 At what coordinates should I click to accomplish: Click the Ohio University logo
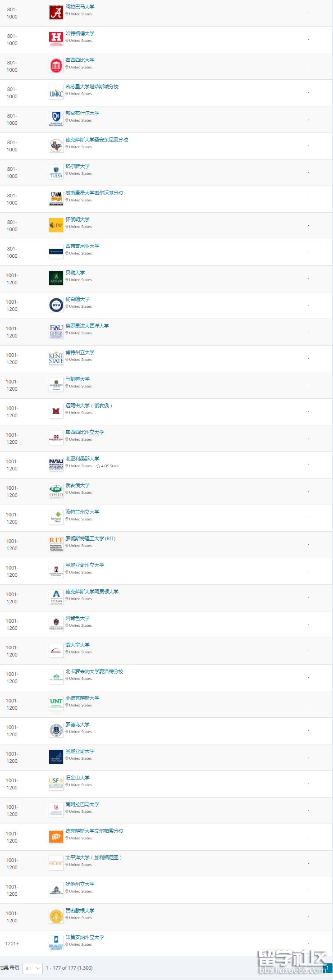coord(56,492)
